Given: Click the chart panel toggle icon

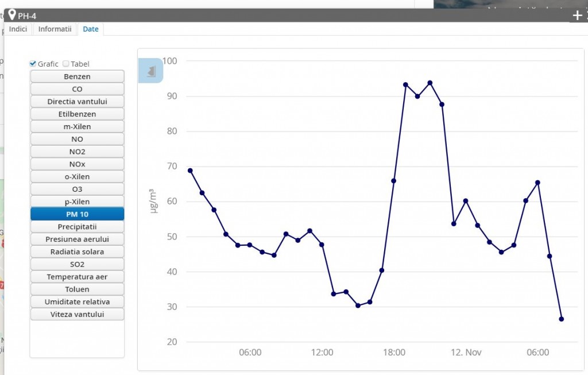Looking at the screenshot, I should [x=151, y=71].
